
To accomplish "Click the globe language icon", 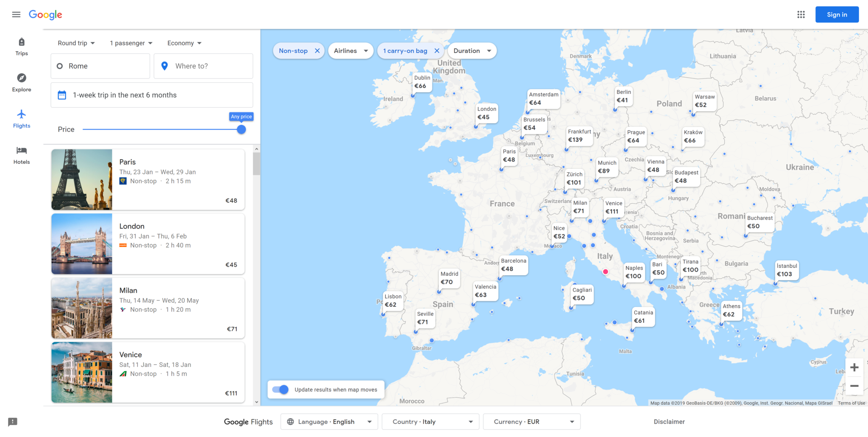I will pos(290,422).
